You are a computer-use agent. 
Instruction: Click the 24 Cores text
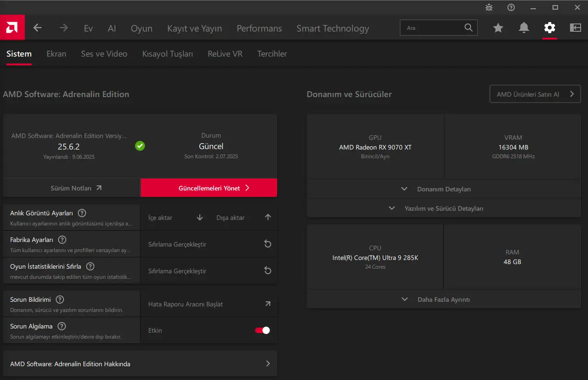[375, 267]
